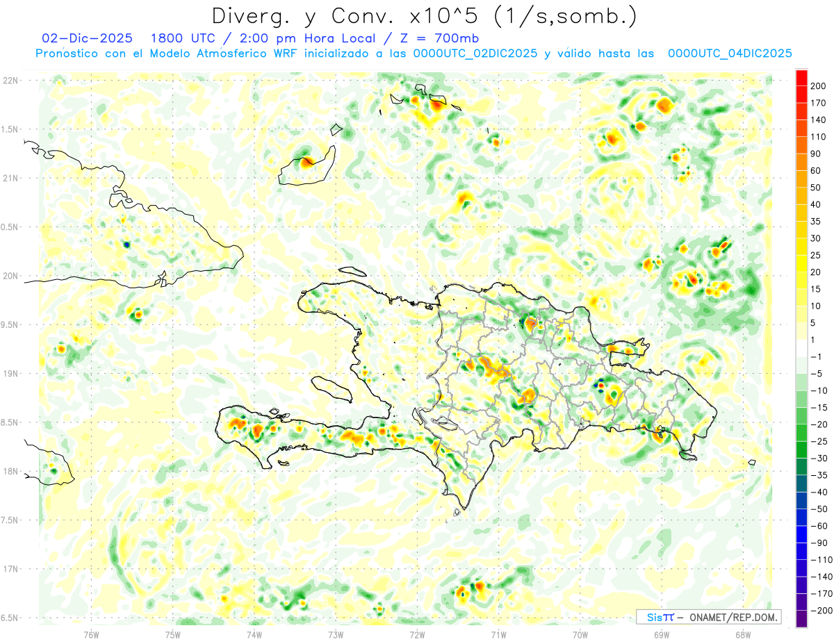Click the 20N latitude axis label
The width and height of the screenshot is (834, 644).
pyautogui.click(x=10, y=276)
